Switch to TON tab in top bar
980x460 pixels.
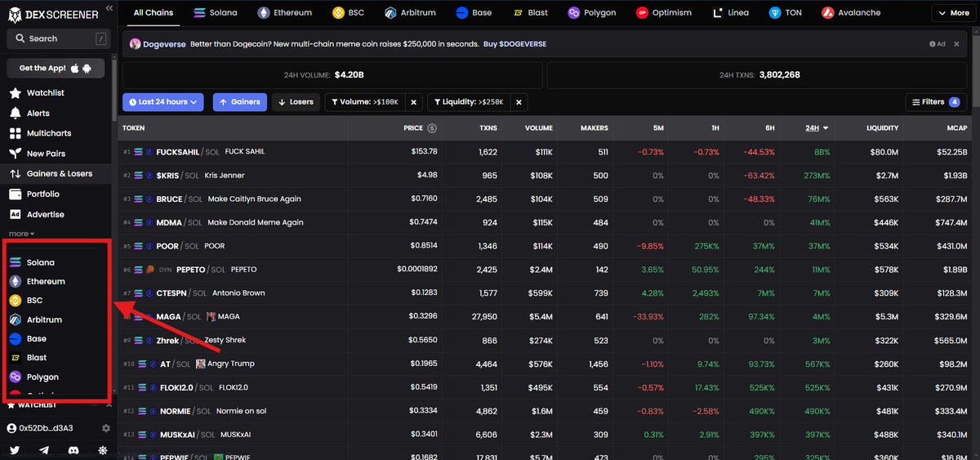(786, 13)
